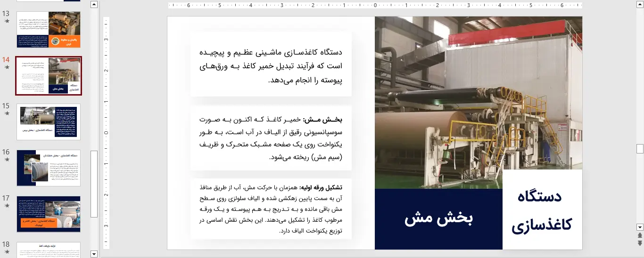Screen dimensions: 644x258
Task: Click the bold words "بخش مش:" in middle paragraph
Action: click(x=323, y=120)
